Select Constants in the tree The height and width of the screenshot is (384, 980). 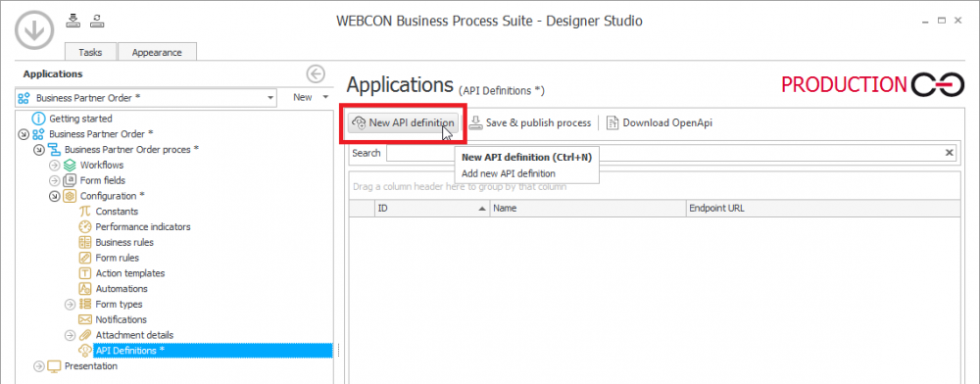click(x=117, y=212)
